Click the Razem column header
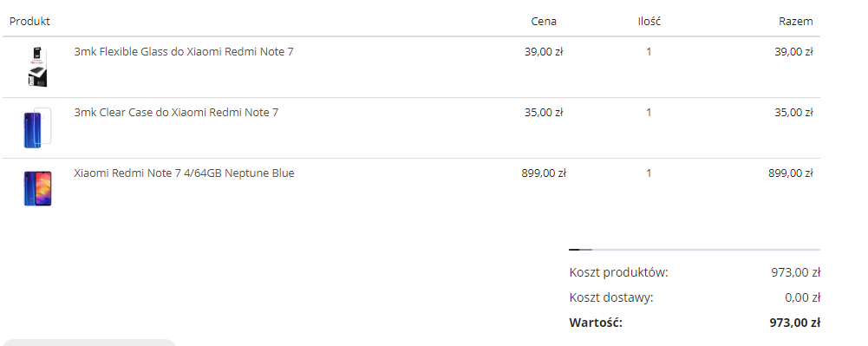 (x=795, y=22)
